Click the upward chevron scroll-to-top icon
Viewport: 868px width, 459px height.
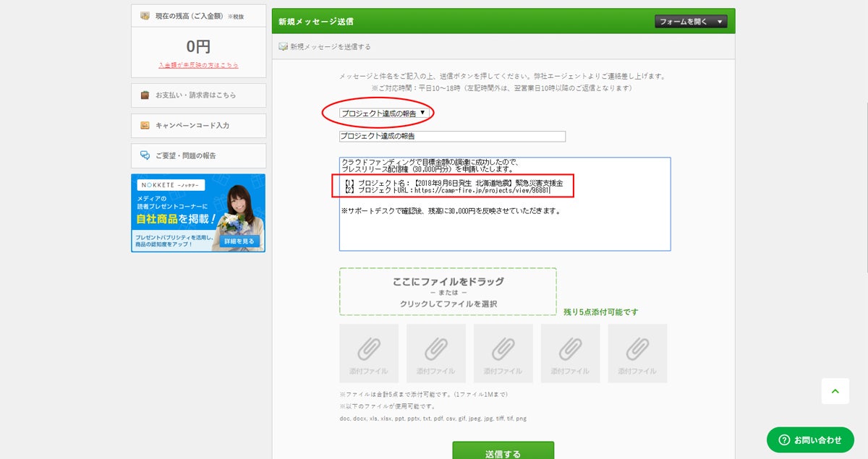[x=835, y=391]
